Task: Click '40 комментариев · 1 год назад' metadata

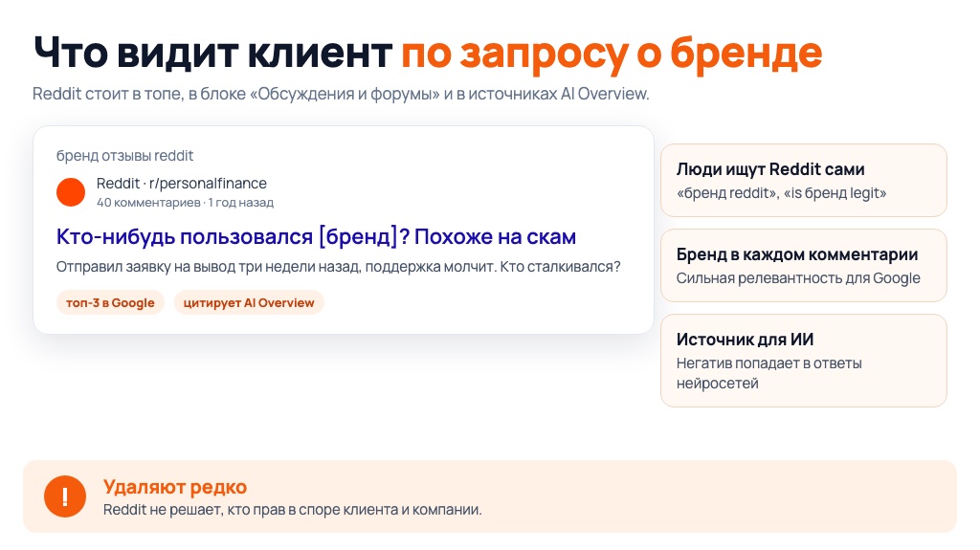Action: (185, 203)
